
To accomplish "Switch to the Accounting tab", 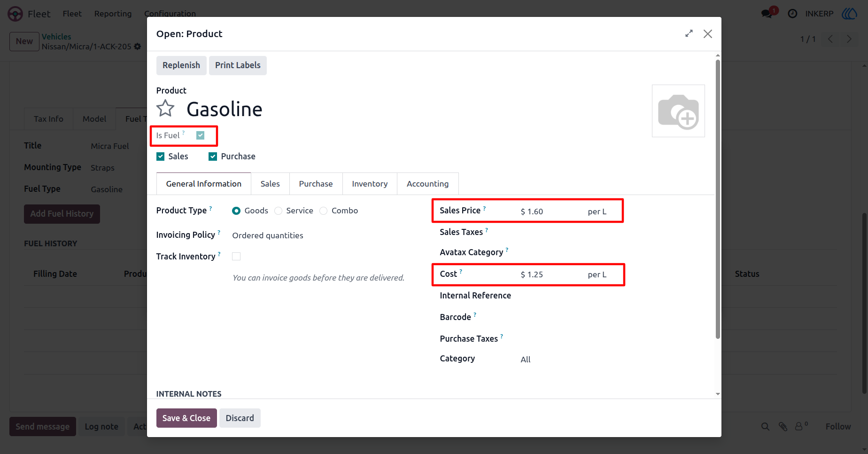I will 427,184.
